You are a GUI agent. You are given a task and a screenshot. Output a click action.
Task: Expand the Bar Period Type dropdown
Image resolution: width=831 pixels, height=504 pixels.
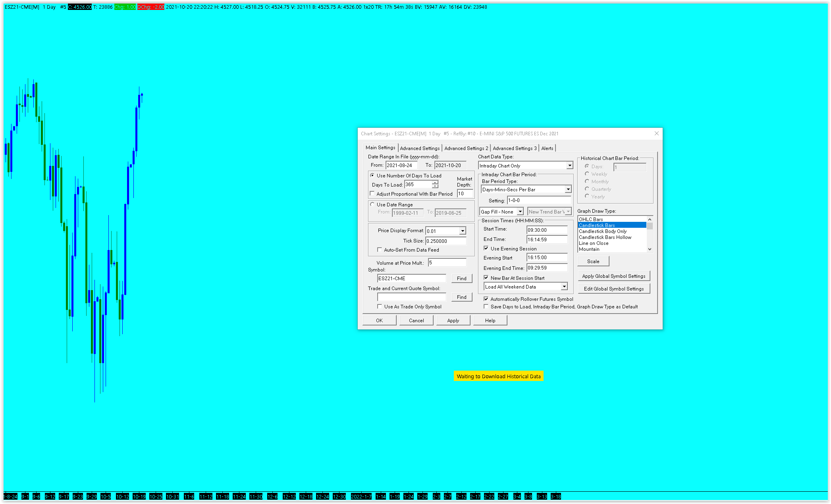pos(568,189)
